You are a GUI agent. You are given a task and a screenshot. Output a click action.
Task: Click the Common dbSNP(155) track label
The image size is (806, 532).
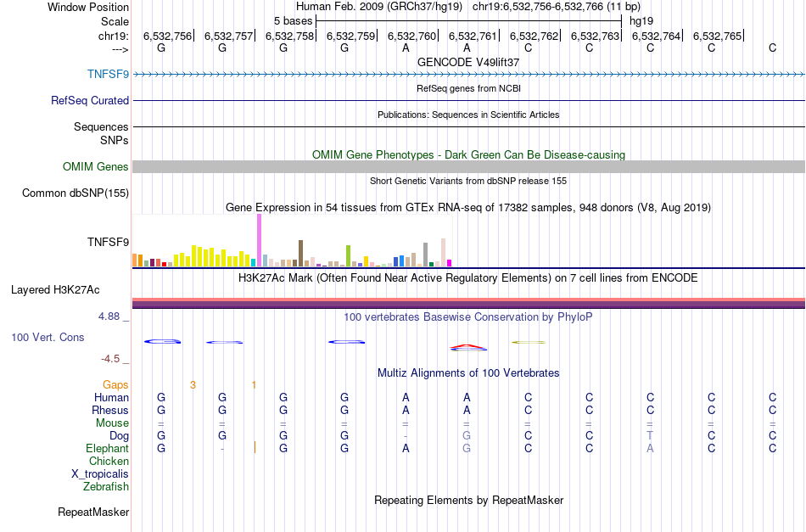coord(76,193)
